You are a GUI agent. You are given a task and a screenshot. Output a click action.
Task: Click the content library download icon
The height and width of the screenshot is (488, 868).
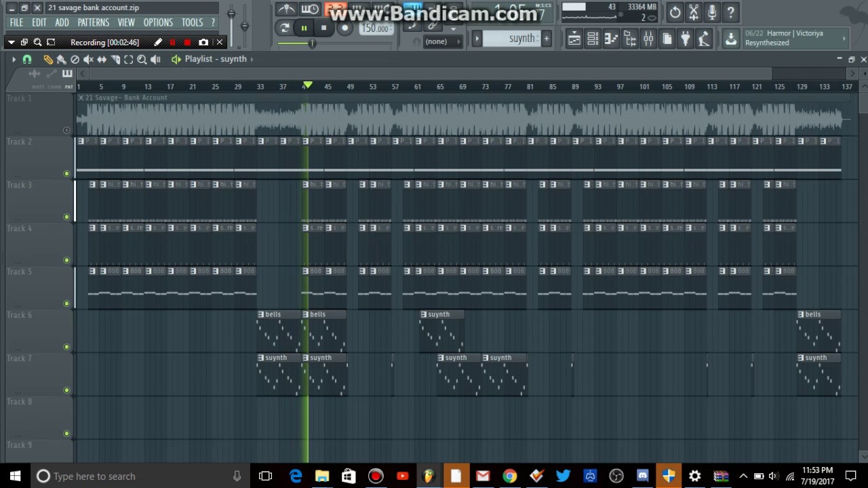point(731,39)
